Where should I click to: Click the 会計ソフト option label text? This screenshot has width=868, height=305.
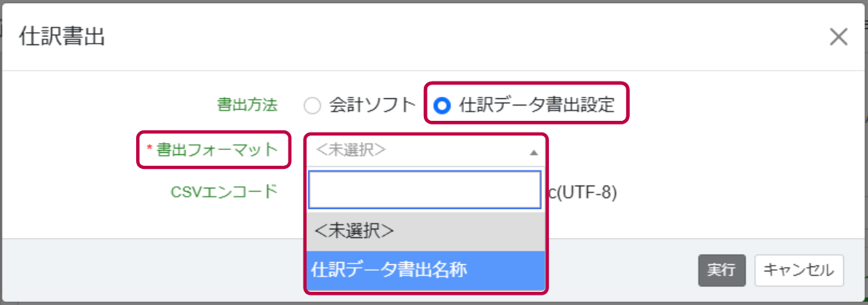click(372, 105)
